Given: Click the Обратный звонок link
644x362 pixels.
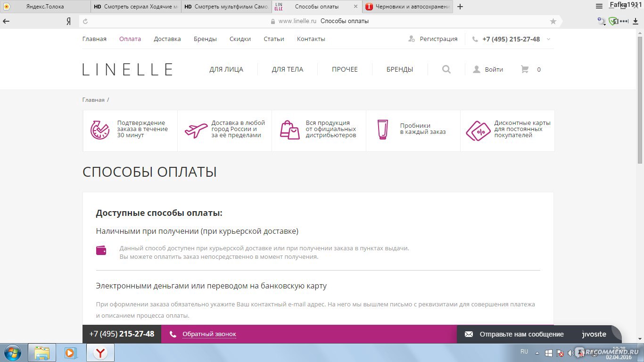Looking at the screenshot, I should pos(209,334).
